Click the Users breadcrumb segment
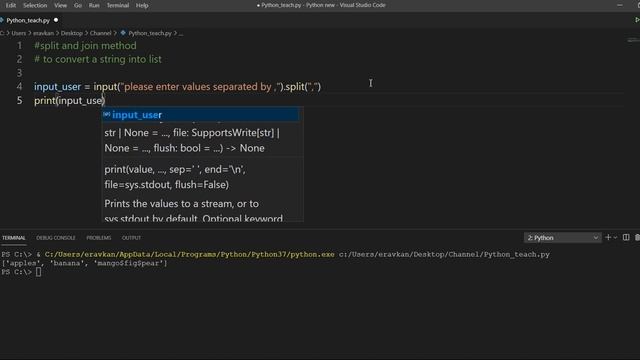640x360 pixels. [18, 33]
